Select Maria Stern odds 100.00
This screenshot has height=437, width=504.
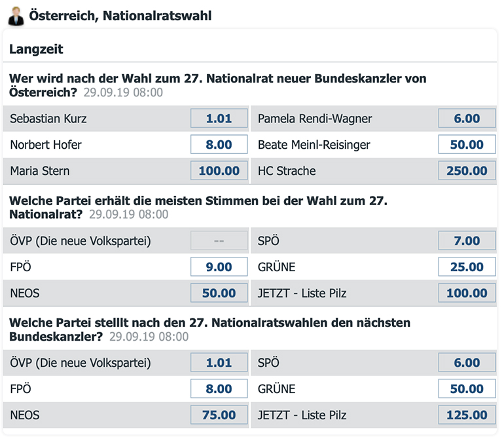pos(219,171)
